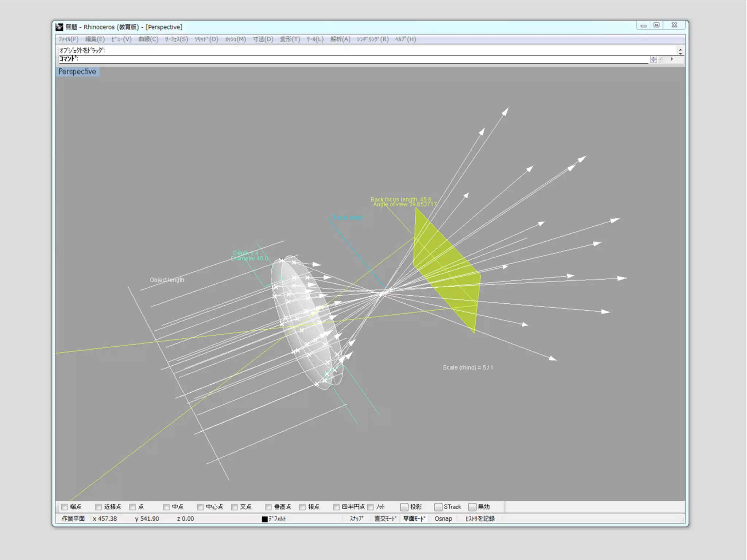747x560 pixels.
Task: Click the command history scroll up arrow
Action: [x=680, y=49]
